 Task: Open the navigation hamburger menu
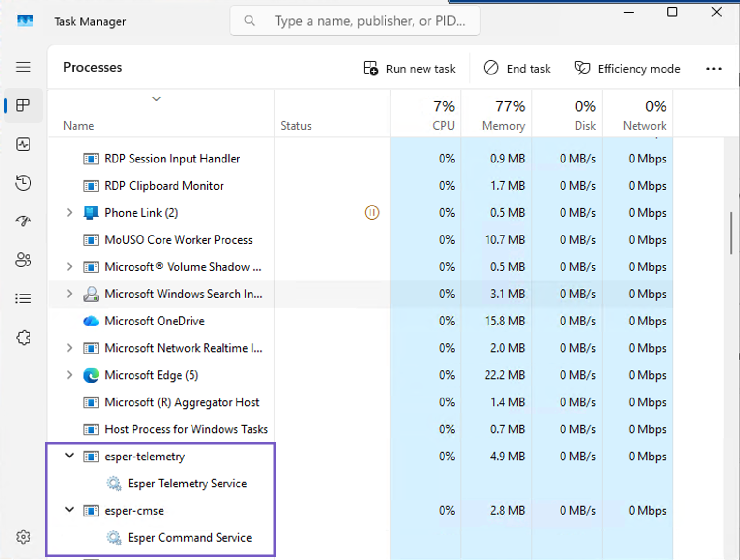coord(23,67)
